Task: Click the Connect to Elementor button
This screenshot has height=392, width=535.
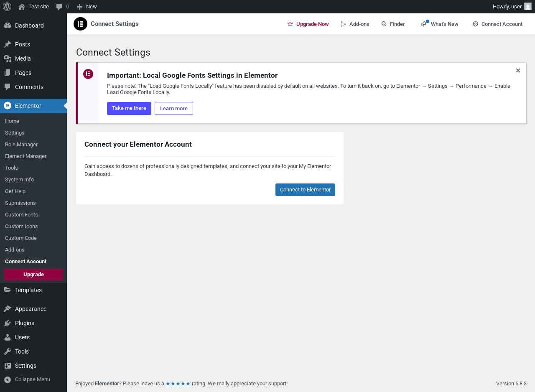Action: coord(305,190)
